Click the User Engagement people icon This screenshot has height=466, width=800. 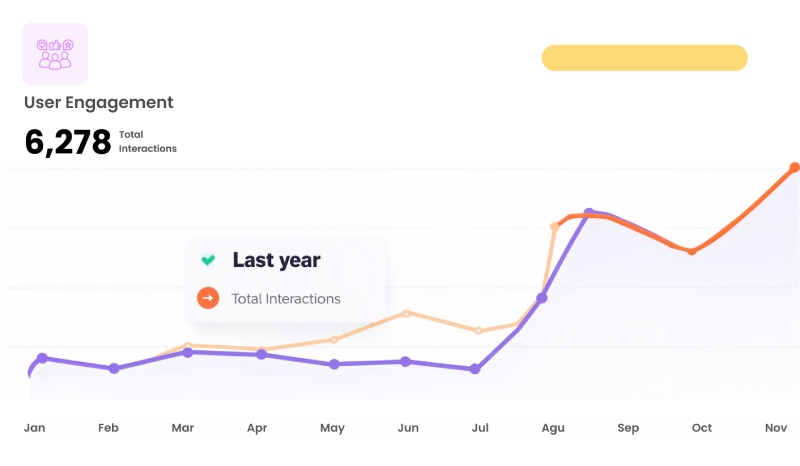click(54, 53)
